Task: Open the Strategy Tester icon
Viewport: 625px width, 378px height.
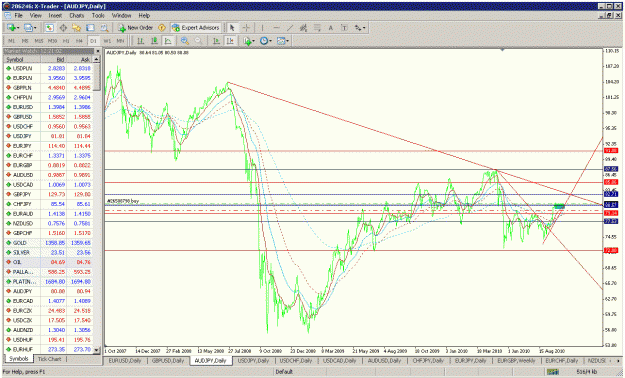Action: [x=104, y=28]
